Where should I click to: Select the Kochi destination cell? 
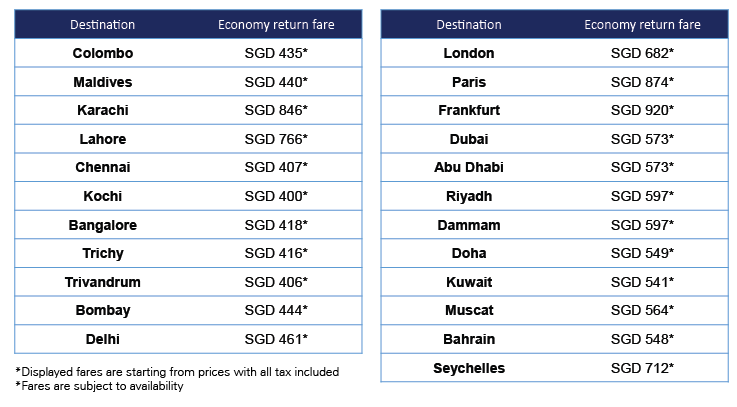[102, 196]
